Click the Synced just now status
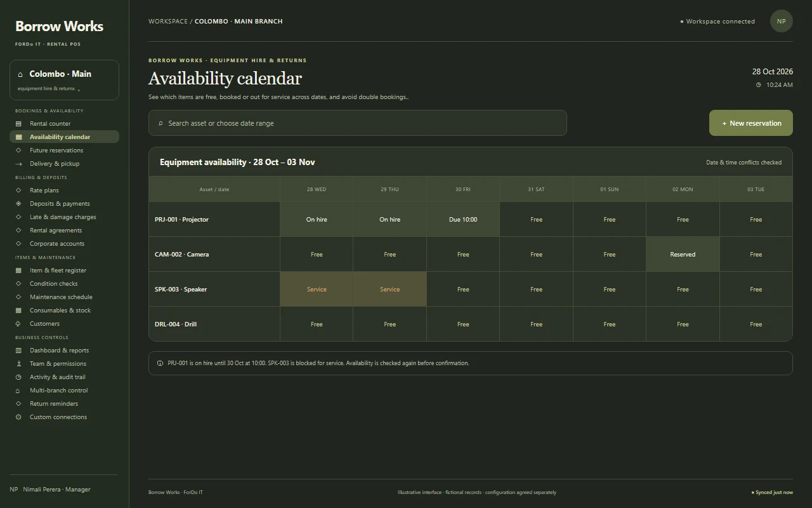 point(772,492)
